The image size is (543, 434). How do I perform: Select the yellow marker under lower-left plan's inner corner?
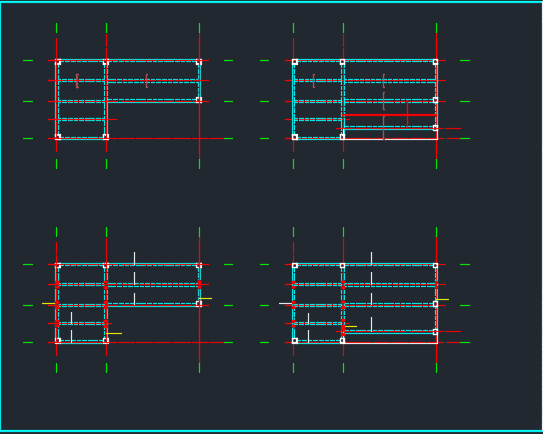pyautogui.click(x=114, y=334)
